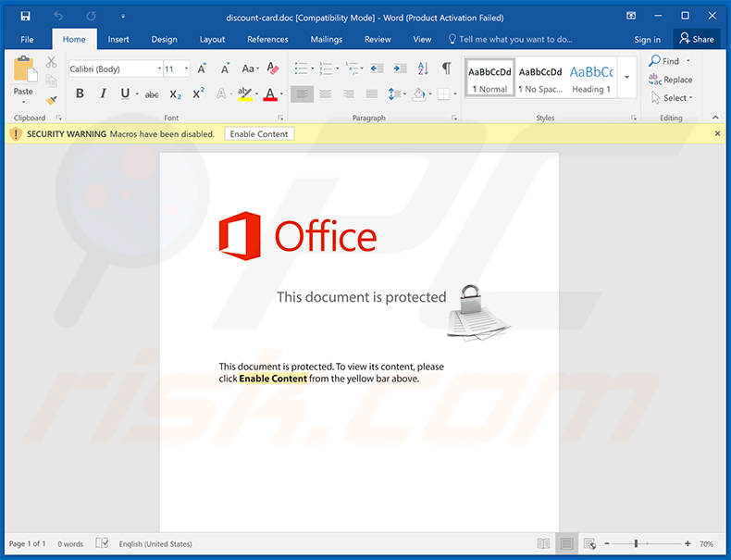
Task: Apply the red font color
Action: [x=270, y=94]
